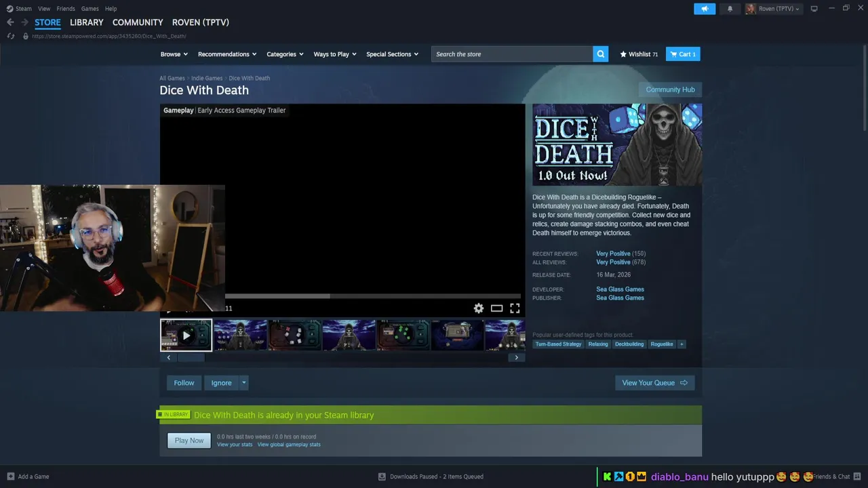
Task: Go back with the navigation back arrow
Action: tap(10, 22)
